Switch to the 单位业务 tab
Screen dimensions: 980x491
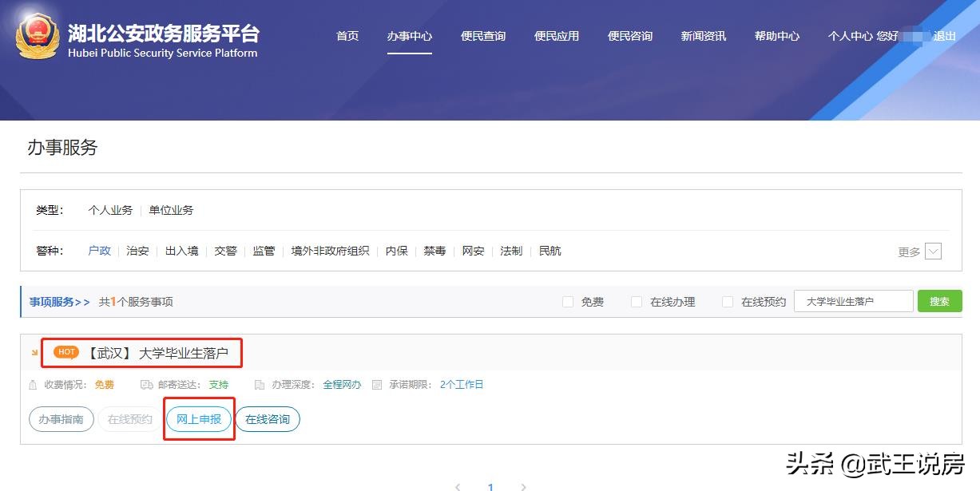[169, 210]
